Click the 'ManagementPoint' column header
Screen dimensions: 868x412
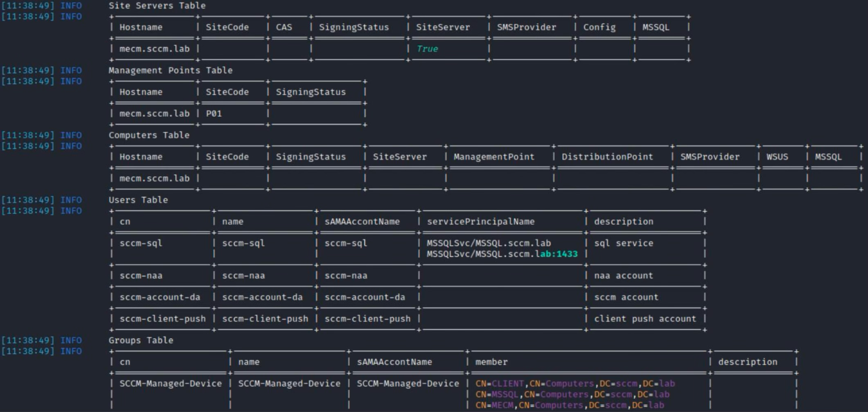tap(494, 157)
